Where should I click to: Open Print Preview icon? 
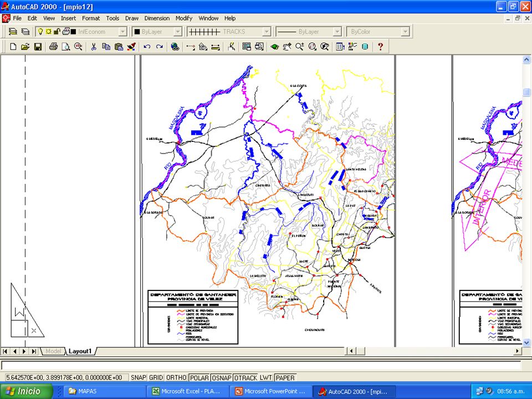point(66,47)
